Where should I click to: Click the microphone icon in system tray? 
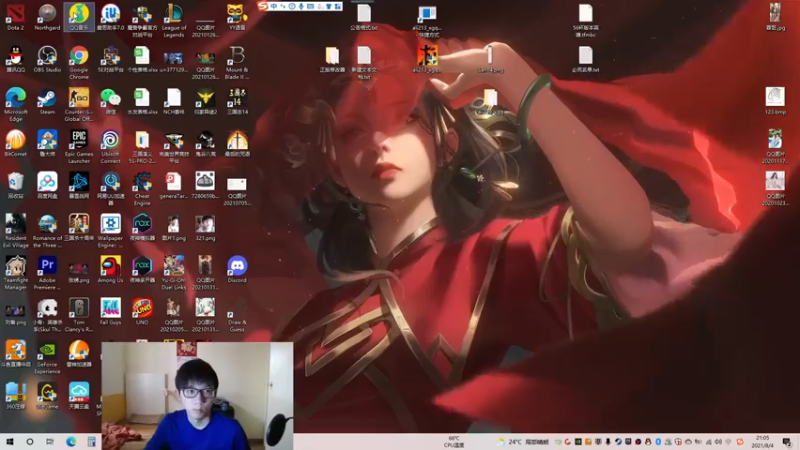(608, 442)
